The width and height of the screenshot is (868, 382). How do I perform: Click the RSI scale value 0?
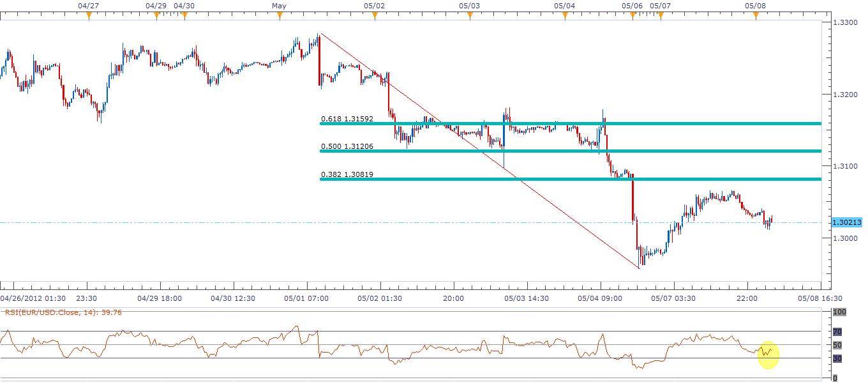point(835,378)
